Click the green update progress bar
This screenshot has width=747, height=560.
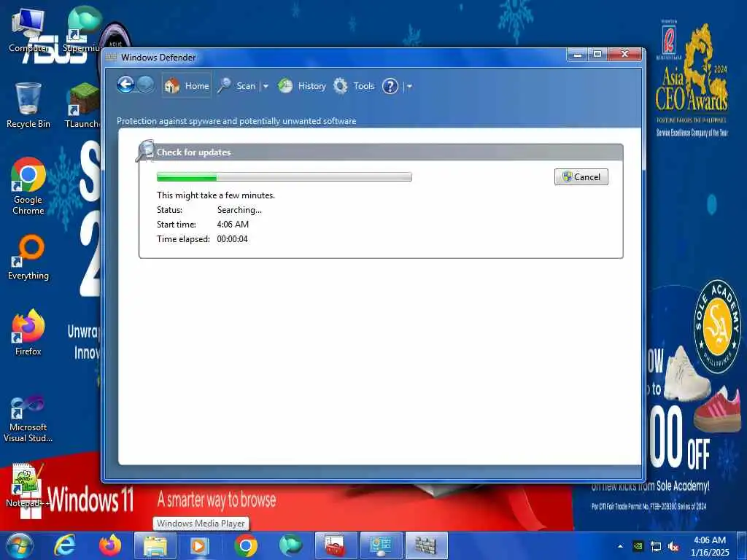[285, 177]
